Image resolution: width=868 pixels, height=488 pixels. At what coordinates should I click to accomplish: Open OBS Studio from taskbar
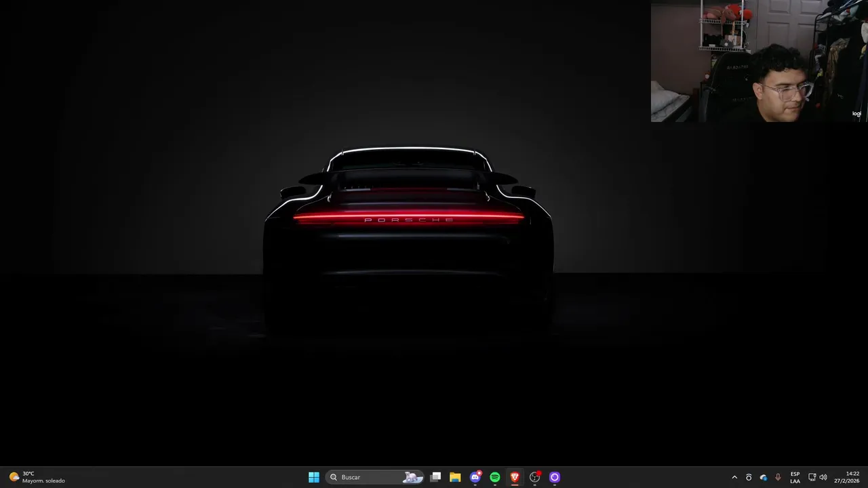click(x=535, y=477)
